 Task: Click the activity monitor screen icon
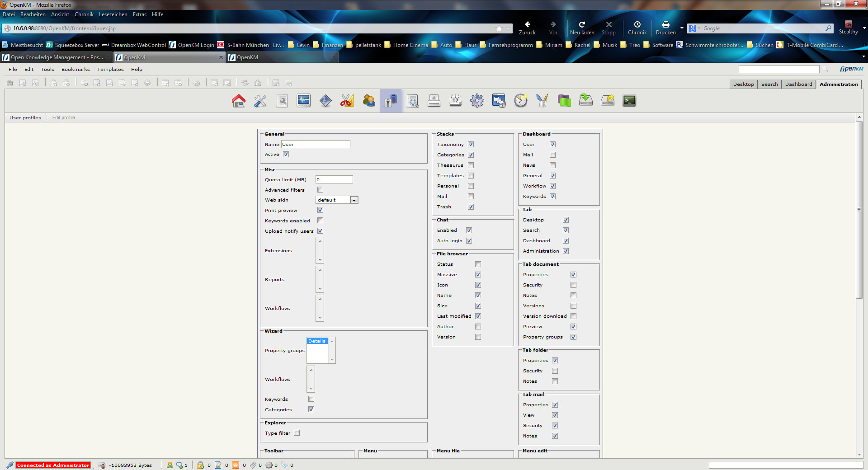click(x=304, y=101)
